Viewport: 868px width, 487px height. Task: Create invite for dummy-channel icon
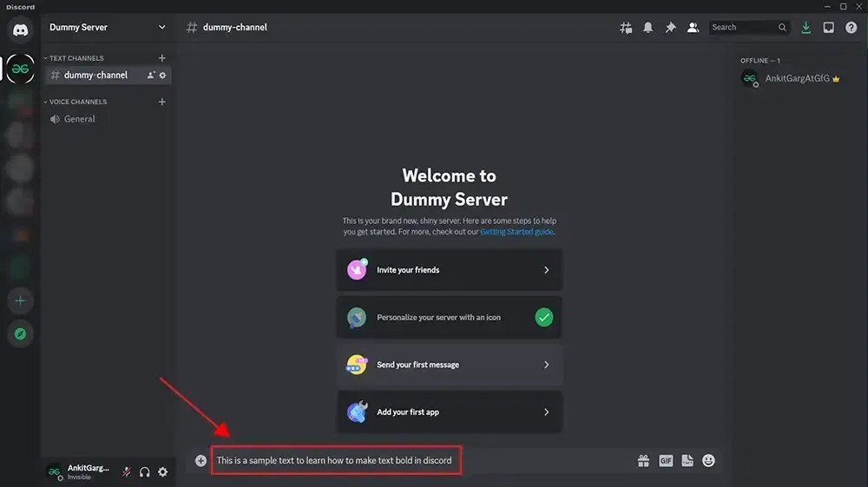coord(150,76)
